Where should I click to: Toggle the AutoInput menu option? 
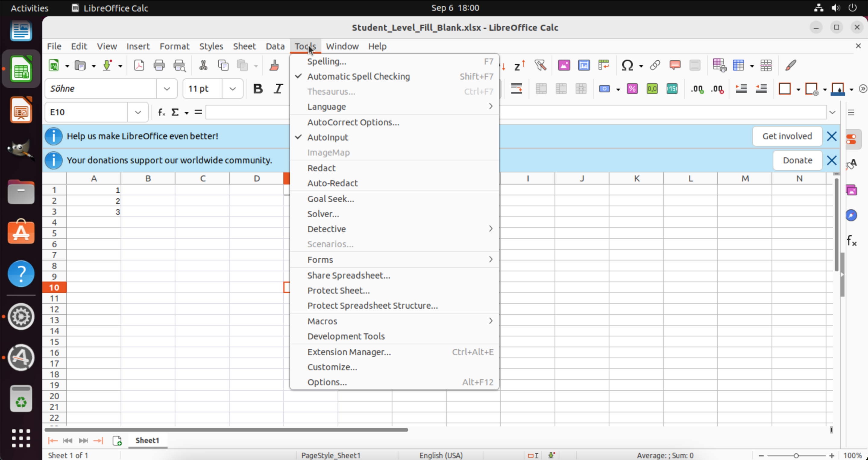click(x=328, y=137)
